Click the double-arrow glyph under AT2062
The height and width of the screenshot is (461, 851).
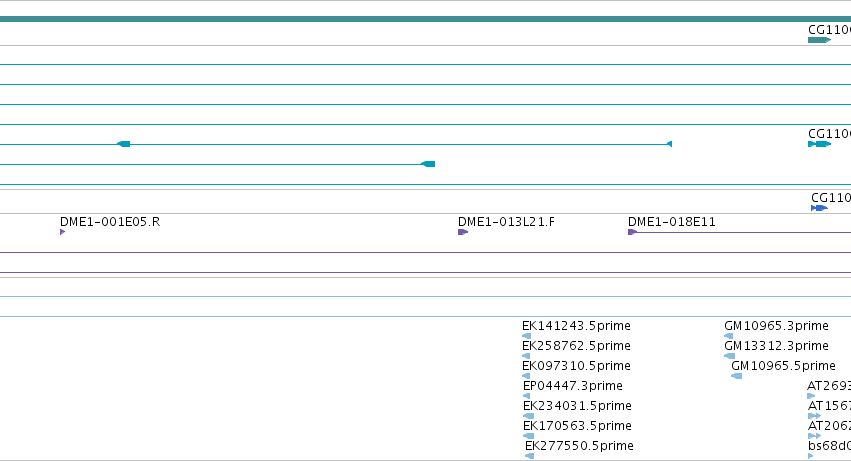814,436
